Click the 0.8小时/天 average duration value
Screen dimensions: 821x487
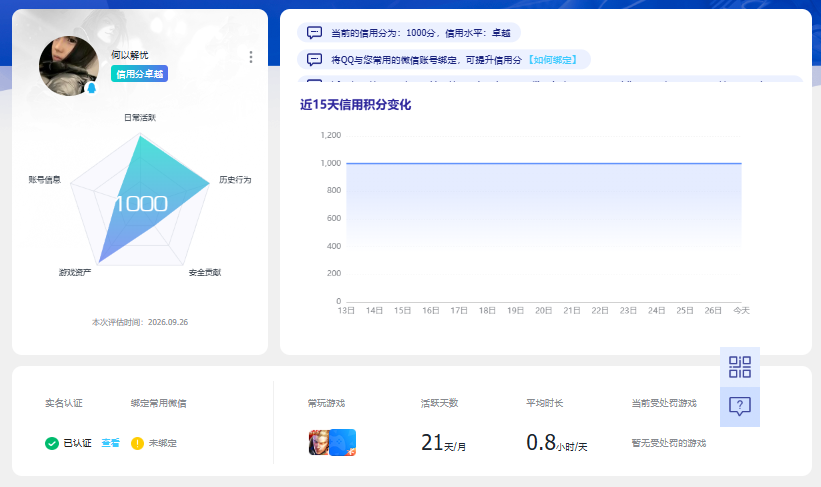pyautogui.click(x=557, y=443)
